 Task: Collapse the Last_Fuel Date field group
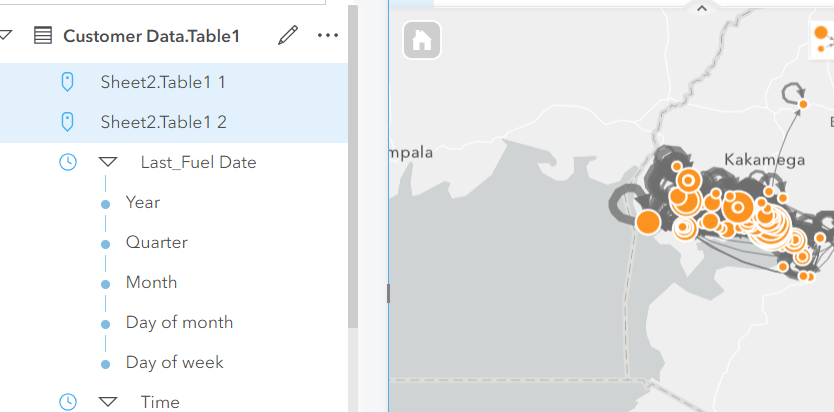pos(108,162)
